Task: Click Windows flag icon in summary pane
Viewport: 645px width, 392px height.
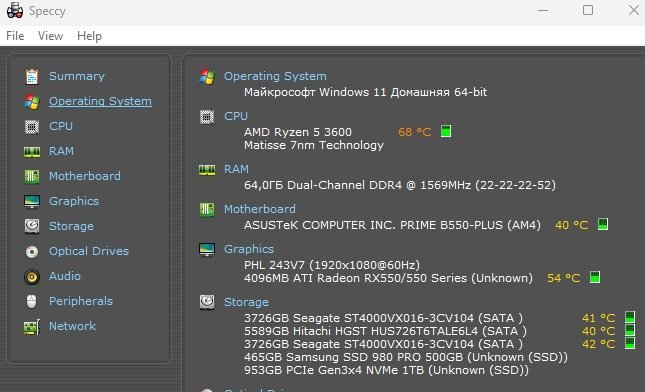Action: pyautogui.click(x=207, y=77)
